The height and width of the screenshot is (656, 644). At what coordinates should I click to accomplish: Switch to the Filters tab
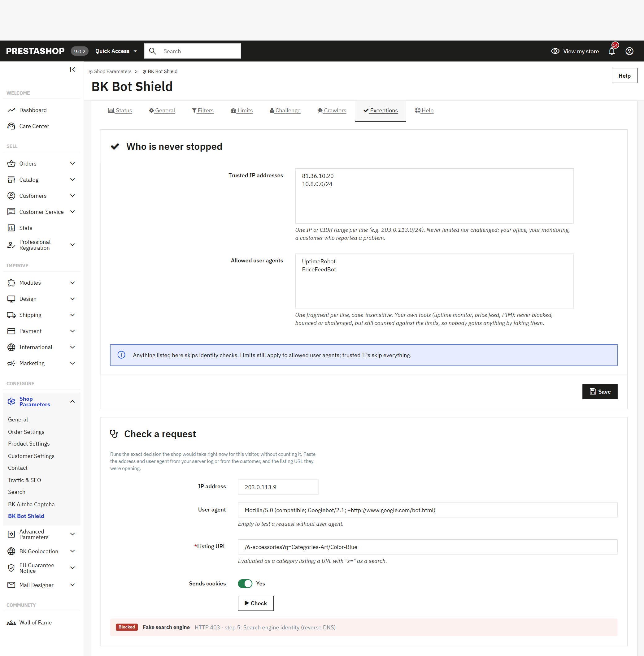point(202,110)
